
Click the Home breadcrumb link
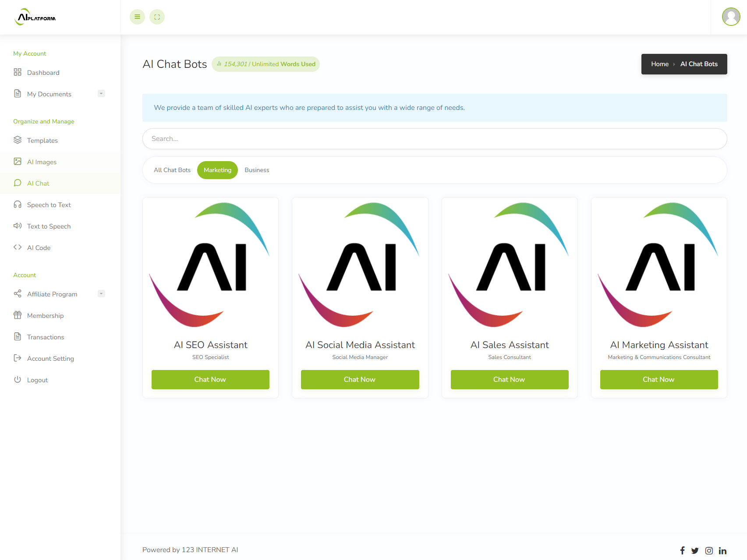tap(659, 64)
